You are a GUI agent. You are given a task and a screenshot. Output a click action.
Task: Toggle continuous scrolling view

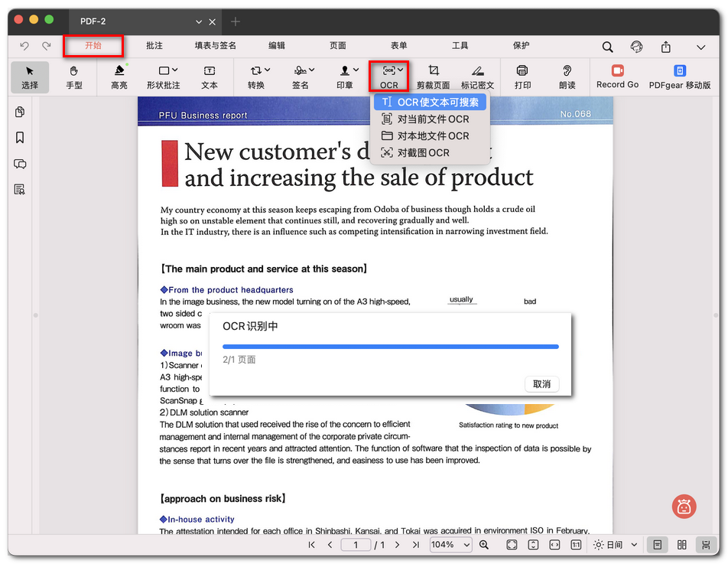pyautogui.click(x=705, y=545)
